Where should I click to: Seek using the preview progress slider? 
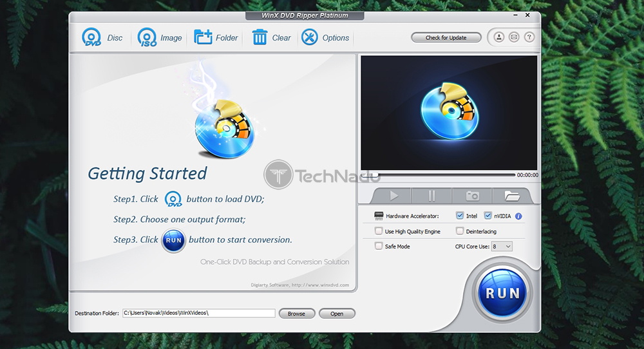tap(438, 175)
